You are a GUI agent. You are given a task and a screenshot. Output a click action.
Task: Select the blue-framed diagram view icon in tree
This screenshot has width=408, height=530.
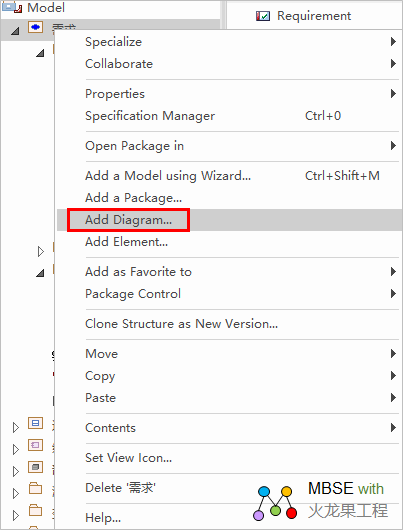(35, 423)
